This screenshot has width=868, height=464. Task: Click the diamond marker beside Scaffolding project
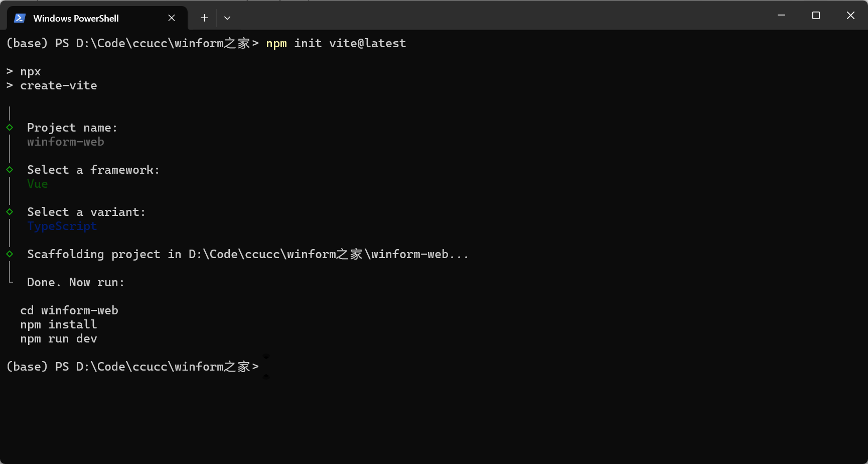(10, 254)
